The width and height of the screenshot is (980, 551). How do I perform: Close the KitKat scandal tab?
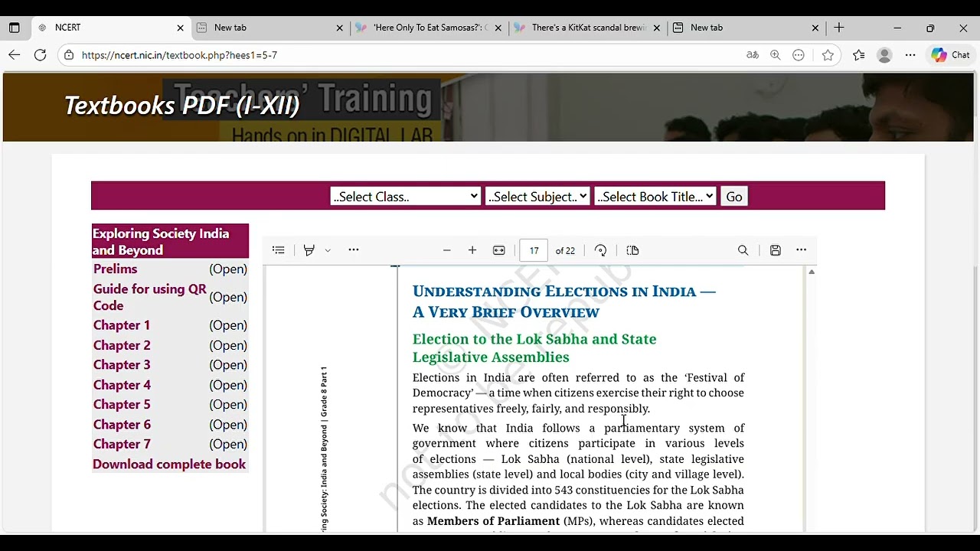point(657,28)
